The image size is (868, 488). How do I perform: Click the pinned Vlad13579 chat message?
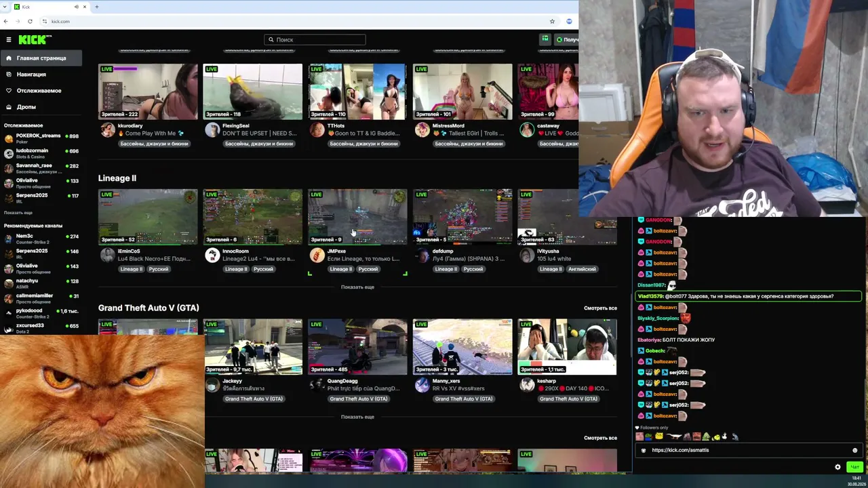click(748, 296)
